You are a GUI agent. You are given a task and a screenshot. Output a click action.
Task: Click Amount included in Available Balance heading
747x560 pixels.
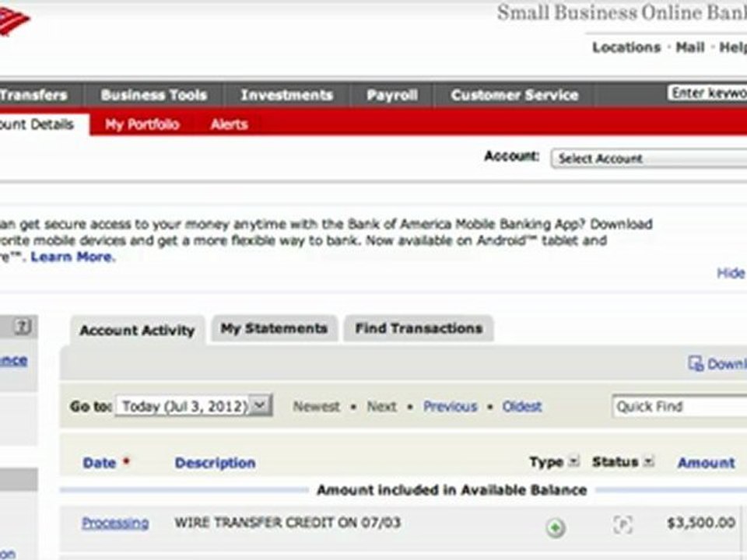(451, 490)
